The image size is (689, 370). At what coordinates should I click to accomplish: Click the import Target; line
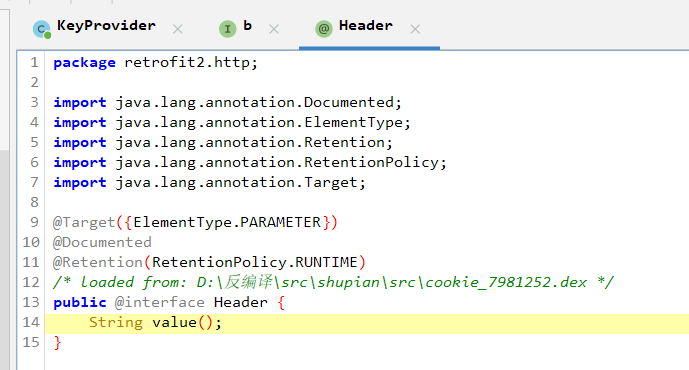pos(210,182)
